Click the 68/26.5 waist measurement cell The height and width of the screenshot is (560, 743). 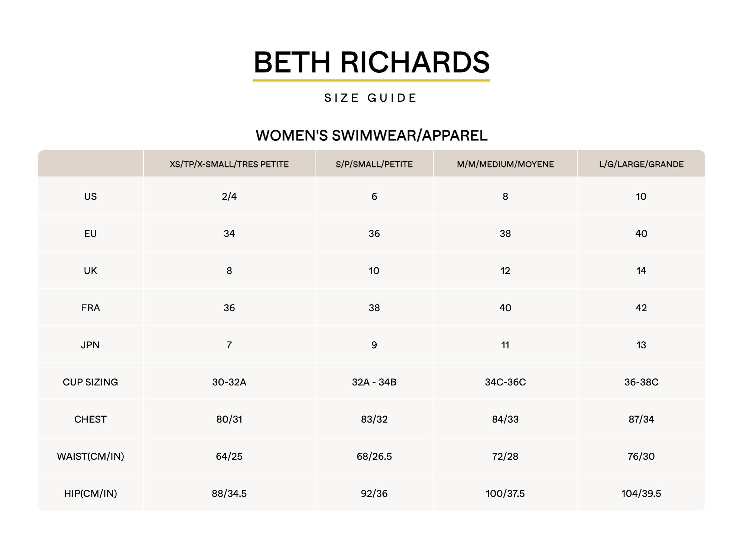[x=374, y=456]
